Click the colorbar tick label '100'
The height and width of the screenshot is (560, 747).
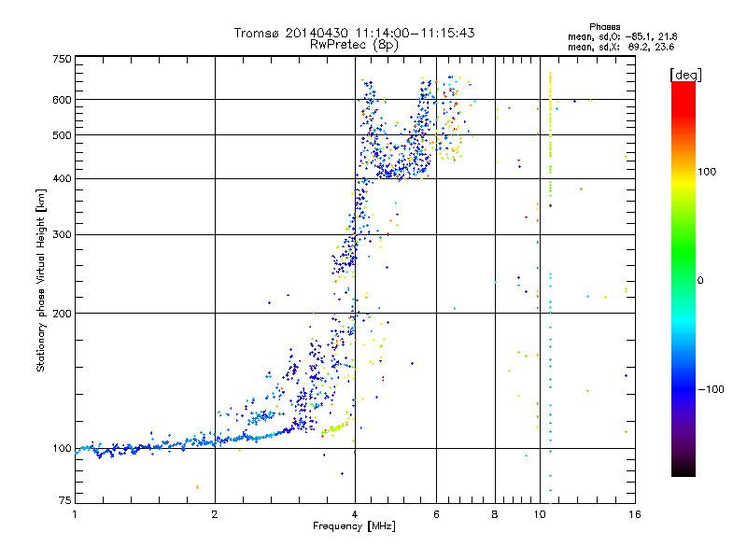pos(707,172)
